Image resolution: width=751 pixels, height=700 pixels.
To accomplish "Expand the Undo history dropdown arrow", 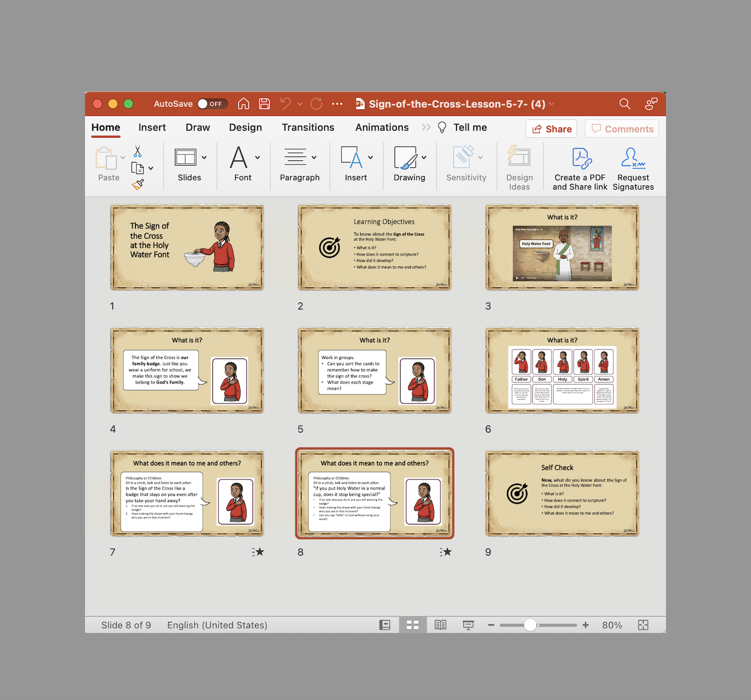I will 300,104.
